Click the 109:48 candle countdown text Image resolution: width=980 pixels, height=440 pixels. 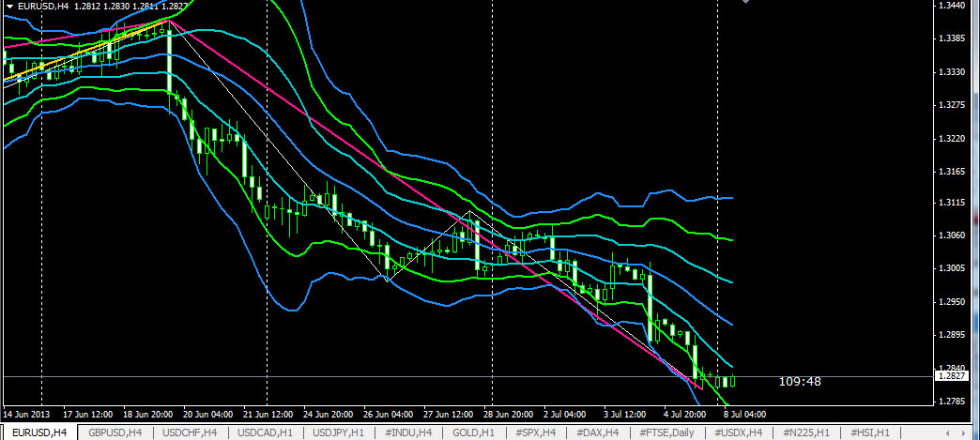tap(800, 381)
